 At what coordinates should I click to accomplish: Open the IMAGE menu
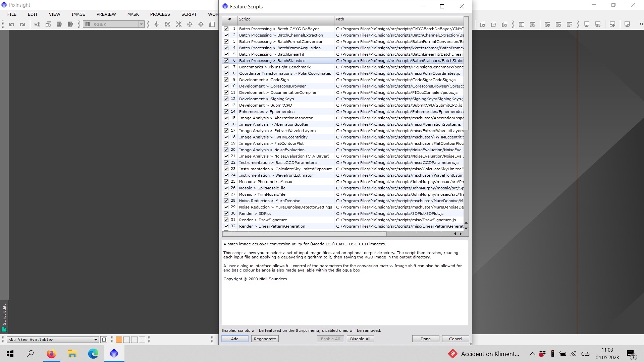(x=78, y=14)
